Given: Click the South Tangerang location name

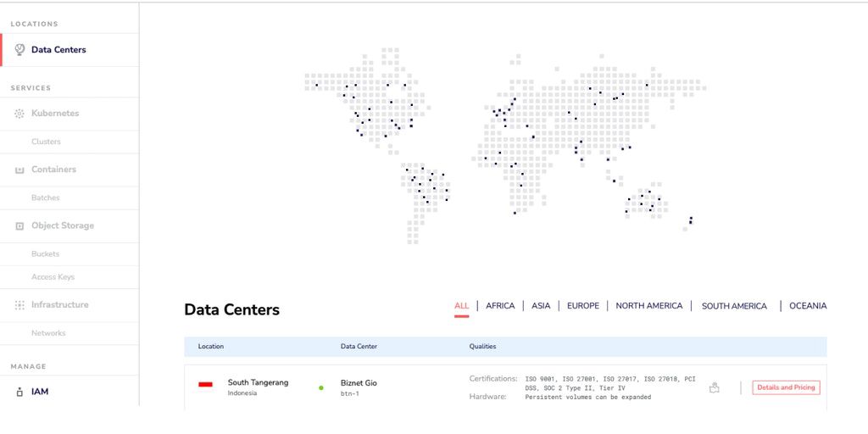Looking at the screenshot, I should [258, 382].
